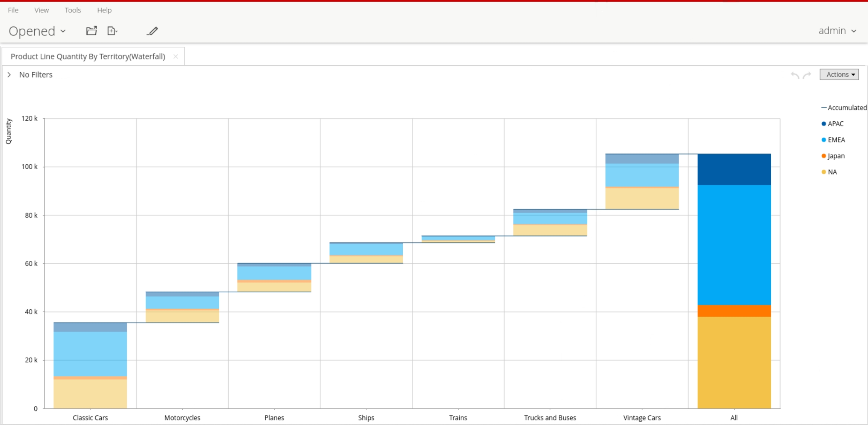The height and width of the screenshot is (425, 868).
Task: Click the open folder icon
Action: (91, 31)
